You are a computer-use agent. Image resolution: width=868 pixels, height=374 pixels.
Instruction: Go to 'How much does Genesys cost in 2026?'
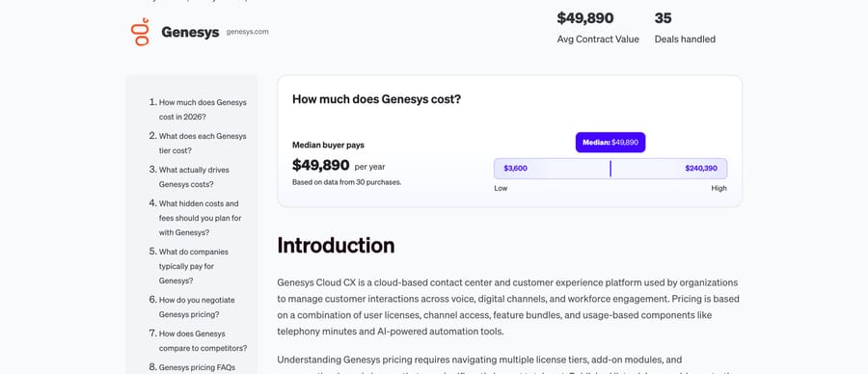click(x=203, y=110)
